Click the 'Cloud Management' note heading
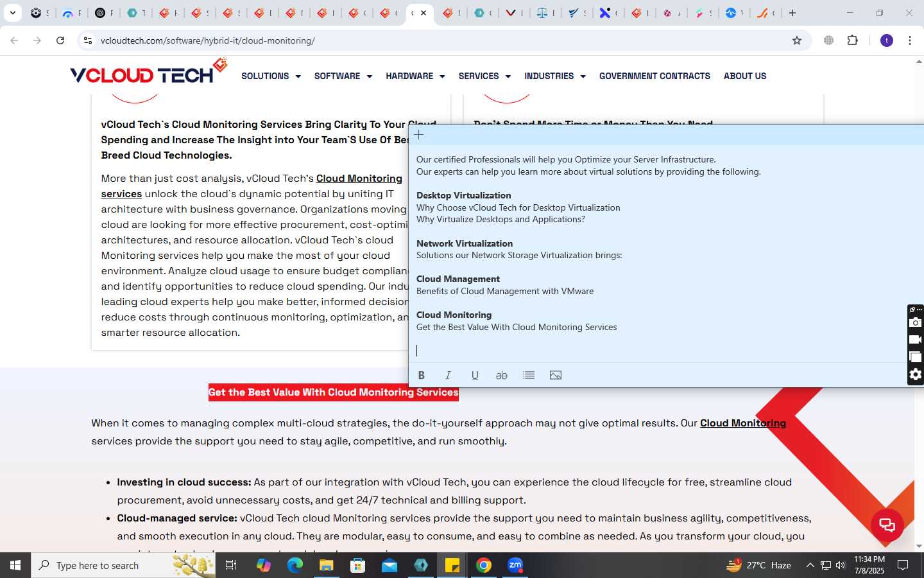This screenshot has height=578, width=924. click(458, 279)
